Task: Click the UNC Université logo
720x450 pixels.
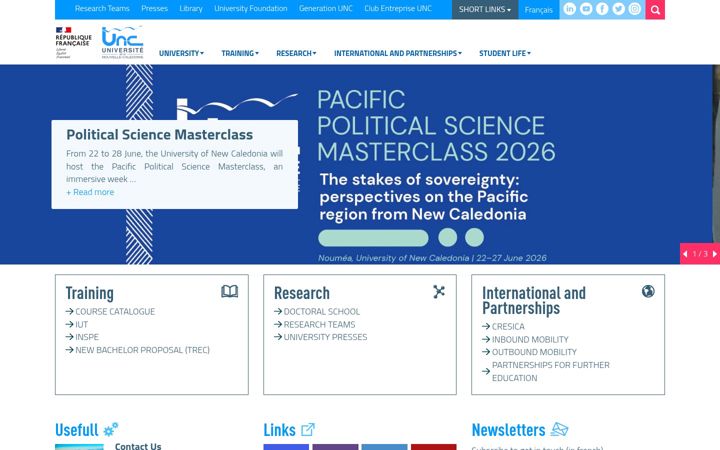Action: pos(122,42)
